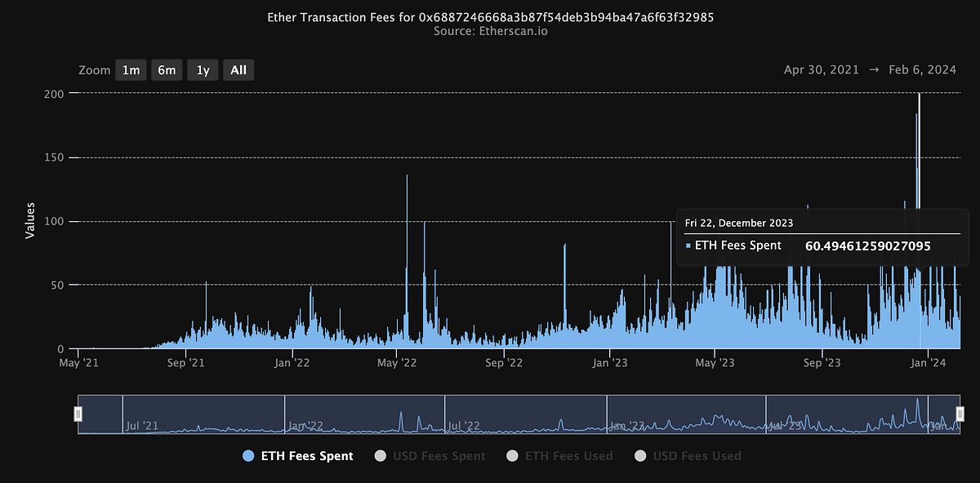The image size is (980, 483).
Task: Grab the left navigator resize handle
Action: click(78, 414)
